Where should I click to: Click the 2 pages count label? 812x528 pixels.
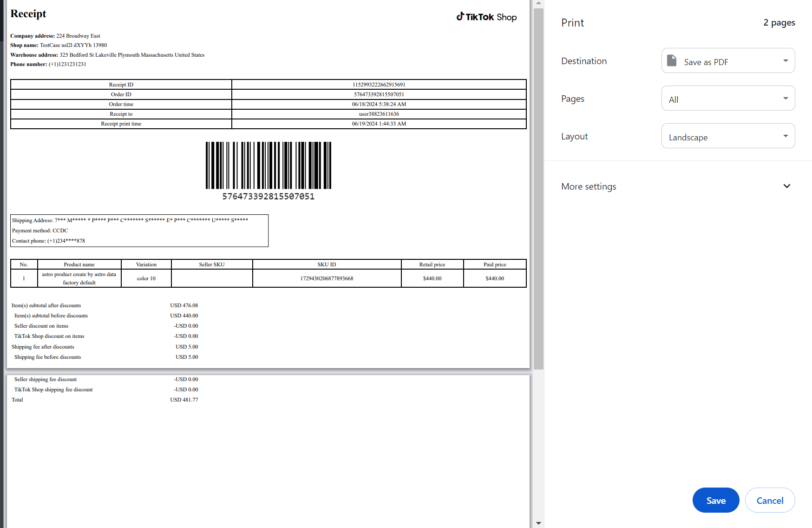pyautogui.click(x=779, y=23)
